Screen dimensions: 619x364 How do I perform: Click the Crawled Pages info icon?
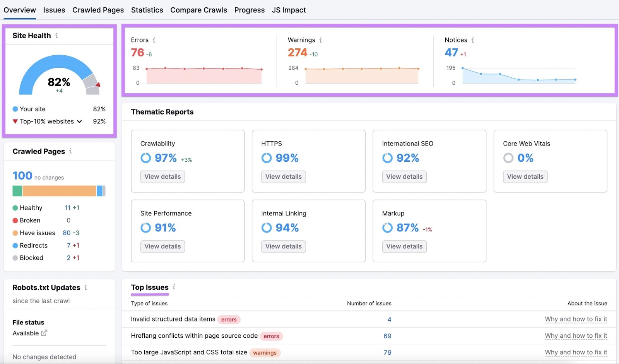(70, 151)
